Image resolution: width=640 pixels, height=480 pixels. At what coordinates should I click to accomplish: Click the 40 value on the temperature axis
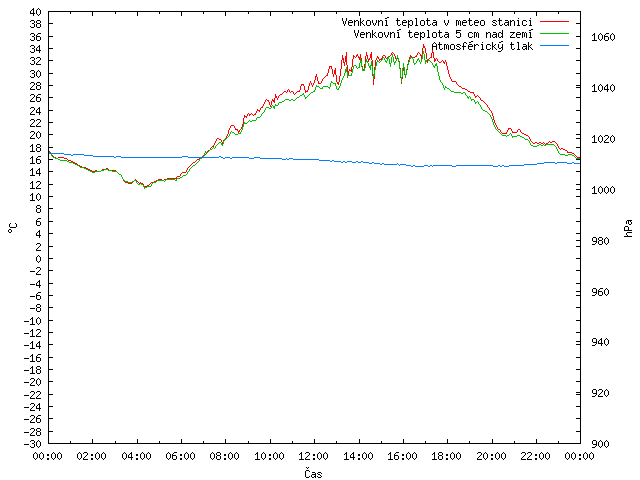pos(36,12)
